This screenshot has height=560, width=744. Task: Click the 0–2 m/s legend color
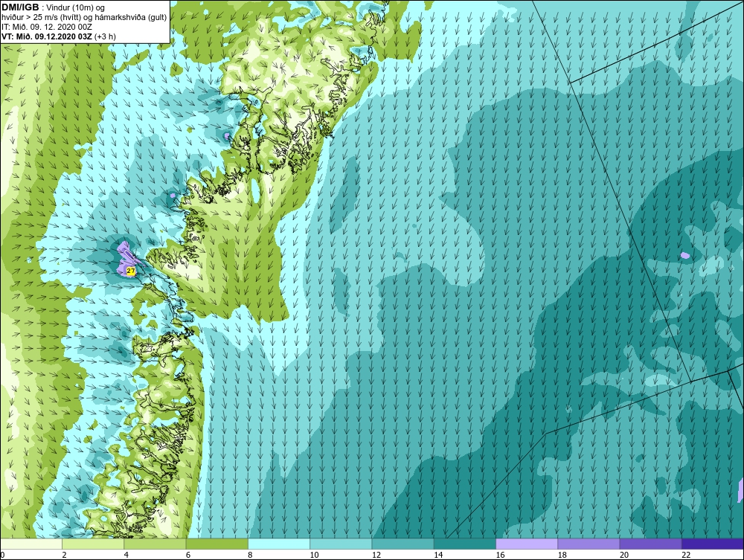coord(31,544)
